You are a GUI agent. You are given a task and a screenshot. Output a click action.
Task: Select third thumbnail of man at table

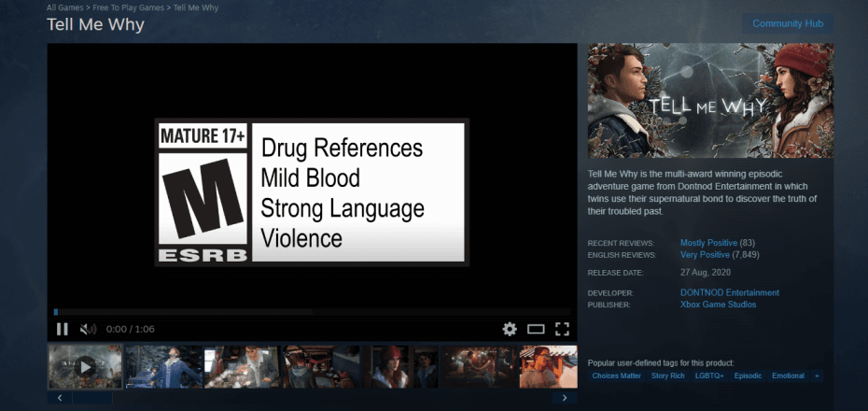[243, 367]
